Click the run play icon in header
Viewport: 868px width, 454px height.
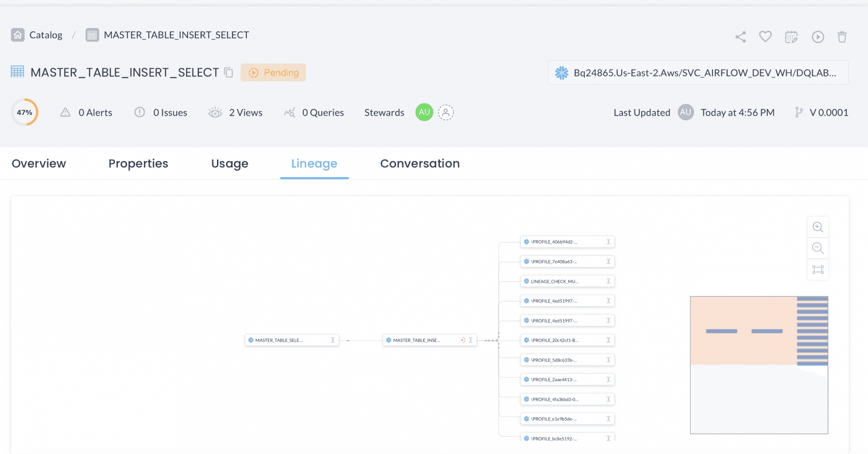pos(817,37)
